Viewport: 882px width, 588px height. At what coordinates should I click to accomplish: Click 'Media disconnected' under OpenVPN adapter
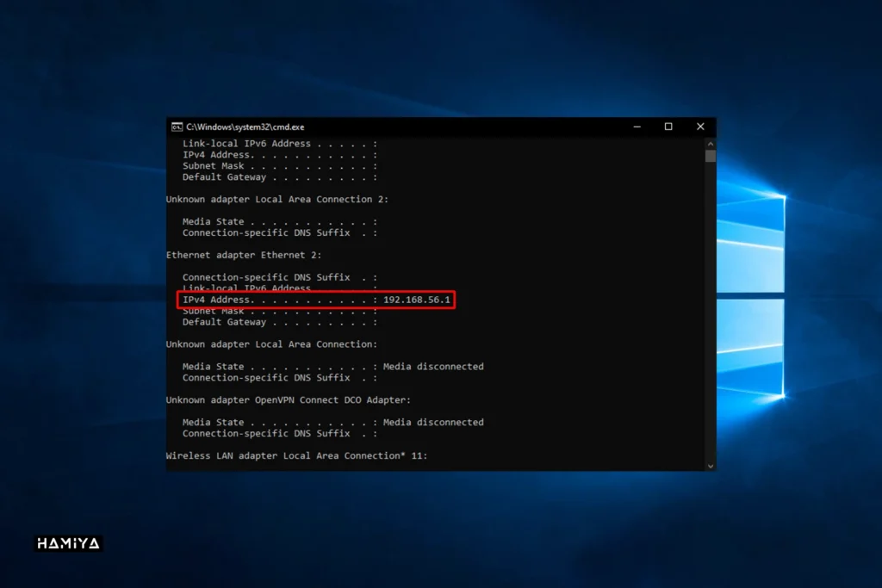pos(433,422)
